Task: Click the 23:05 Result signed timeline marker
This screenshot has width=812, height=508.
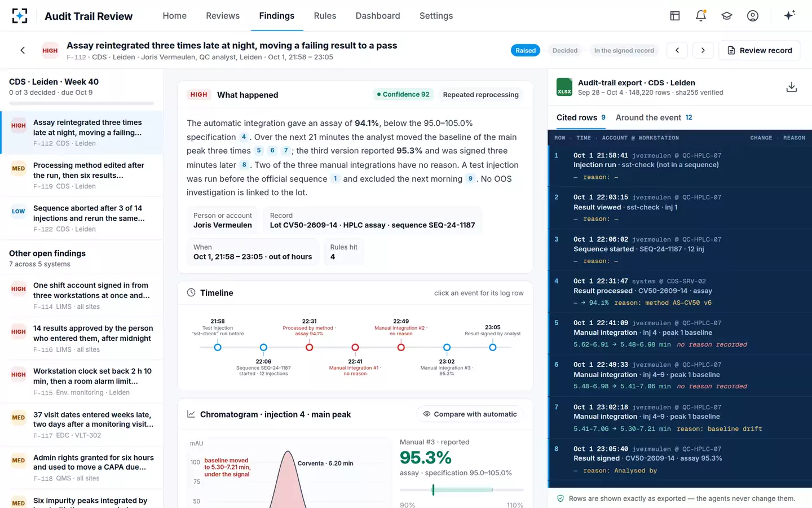Action: [x=493, y=347]
